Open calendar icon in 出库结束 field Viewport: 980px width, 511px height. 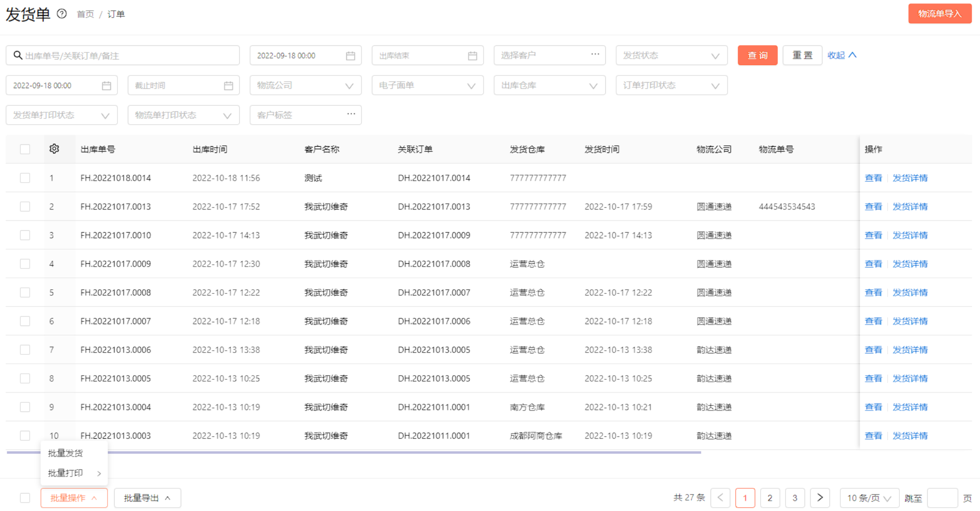(x=472, y=56)
